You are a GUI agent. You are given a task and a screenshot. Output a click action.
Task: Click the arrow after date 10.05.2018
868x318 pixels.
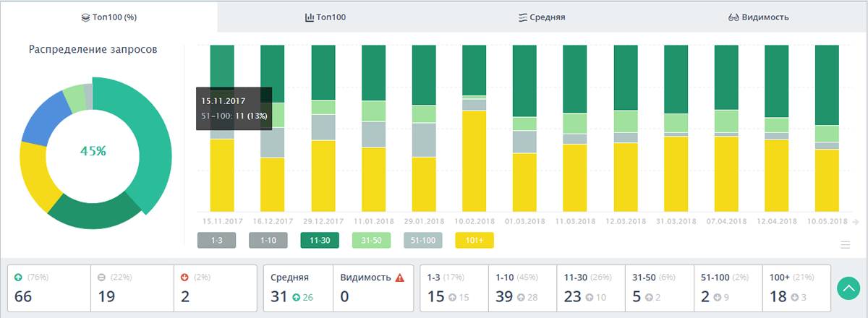[x=856, y=222]
